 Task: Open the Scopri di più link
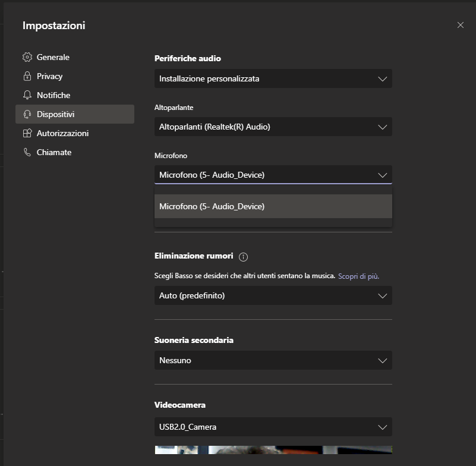[x=358, y=276]
